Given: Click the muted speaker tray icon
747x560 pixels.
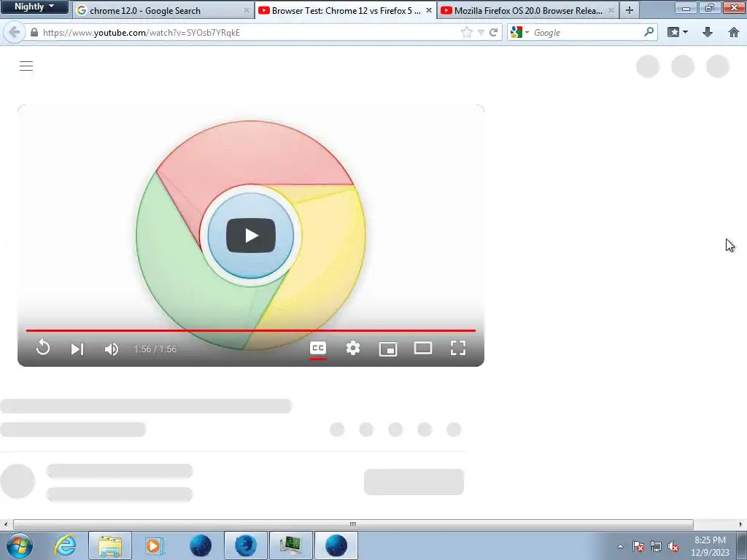Looking at the screenshot, I should [x=673, y=547].
